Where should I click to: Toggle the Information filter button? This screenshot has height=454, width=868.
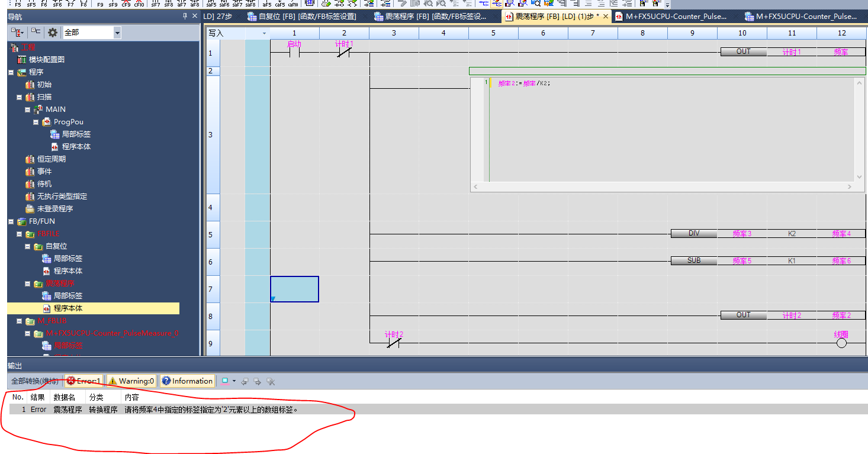coord(187,381)
